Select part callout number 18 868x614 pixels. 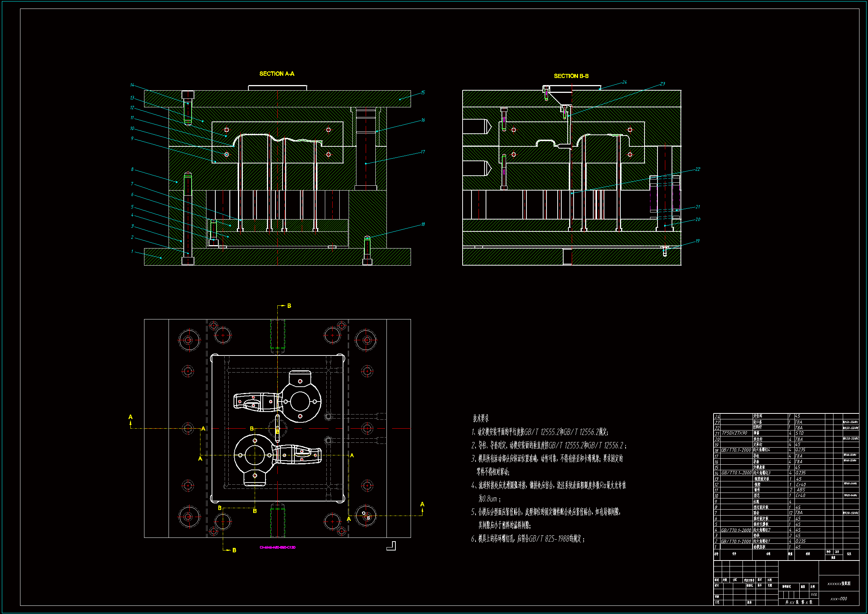tap(422, 224)
